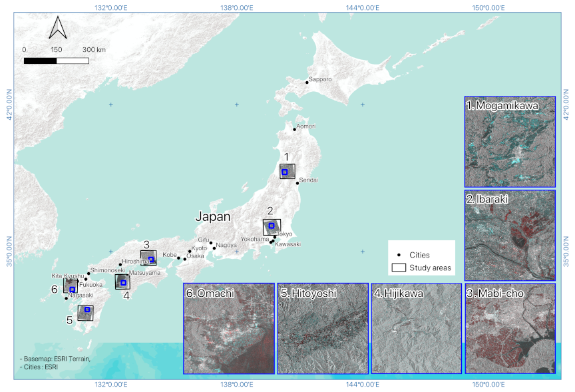Select the Sapporo city marker dot
The height and width of the screenshot is (392, 575).
(307, 83)
